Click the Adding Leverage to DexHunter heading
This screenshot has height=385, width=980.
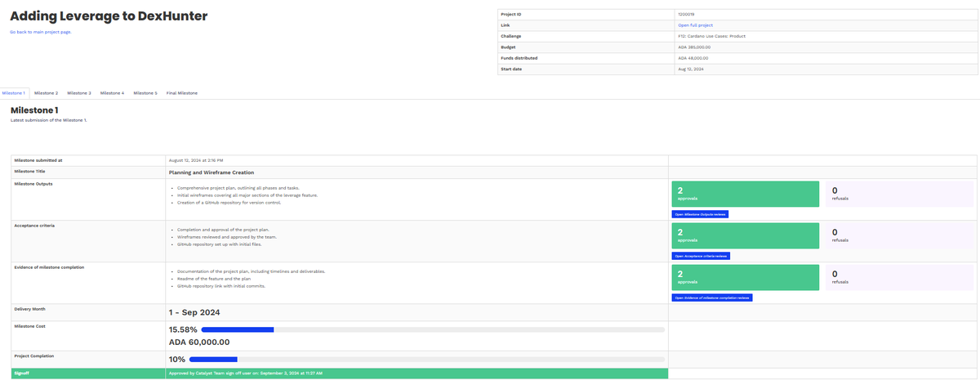point(109,16)
